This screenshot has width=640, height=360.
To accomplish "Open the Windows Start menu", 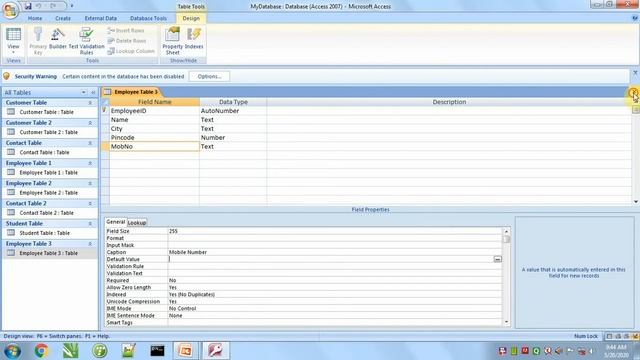I will (12, 351).
